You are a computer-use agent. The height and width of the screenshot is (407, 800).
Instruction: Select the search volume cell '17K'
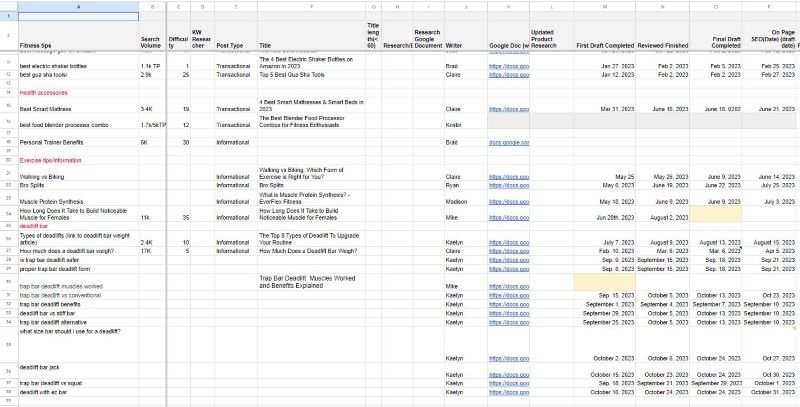click(x=152, y=251)
